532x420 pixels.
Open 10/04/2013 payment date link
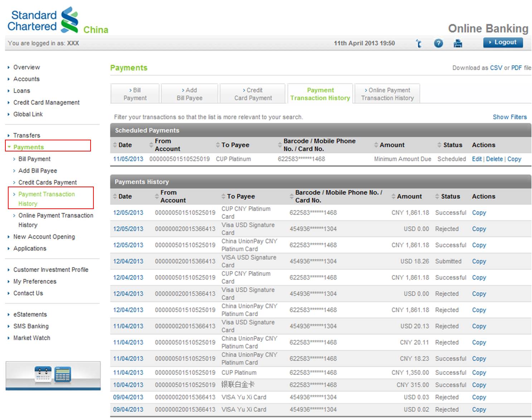128,385
